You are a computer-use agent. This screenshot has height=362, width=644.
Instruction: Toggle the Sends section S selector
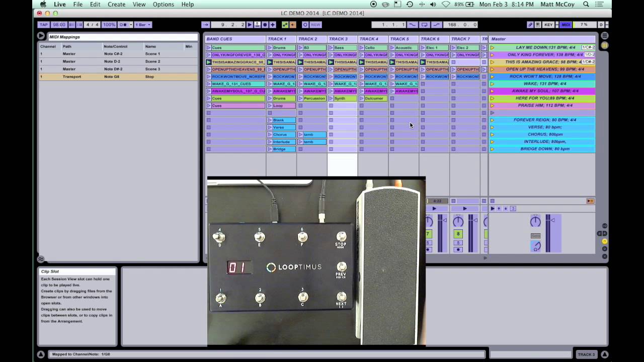[x=600, y=234]
